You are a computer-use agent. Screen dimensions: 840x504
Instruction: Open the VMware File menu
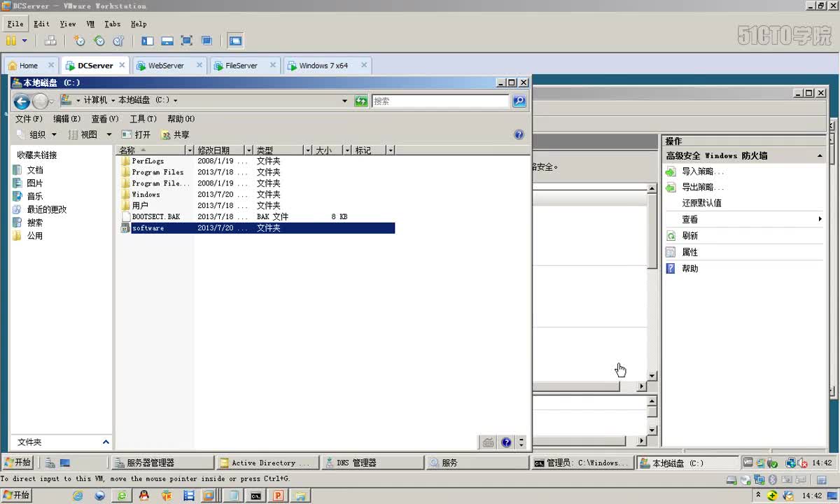coord(15,24)
